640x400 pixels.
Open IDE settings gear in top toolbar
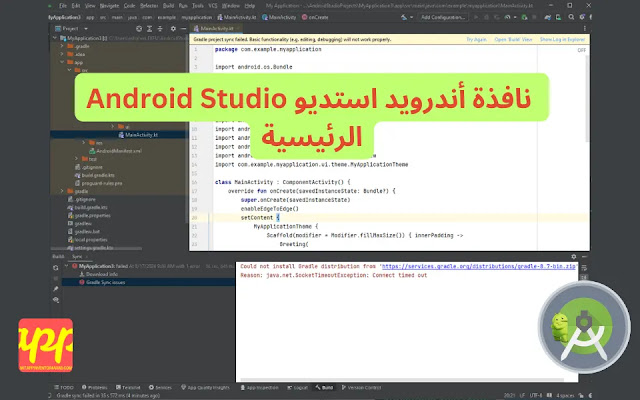pos(582,17)
